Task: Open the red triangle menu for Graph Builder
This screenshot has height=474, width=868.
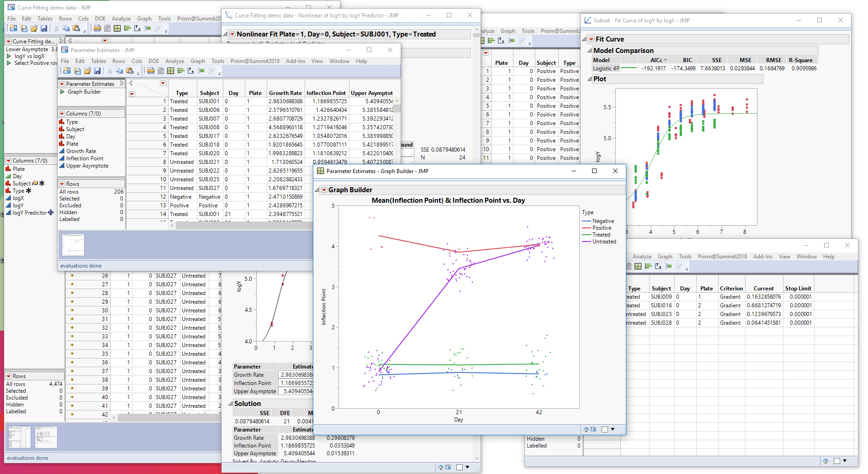Action: [324, 190]
